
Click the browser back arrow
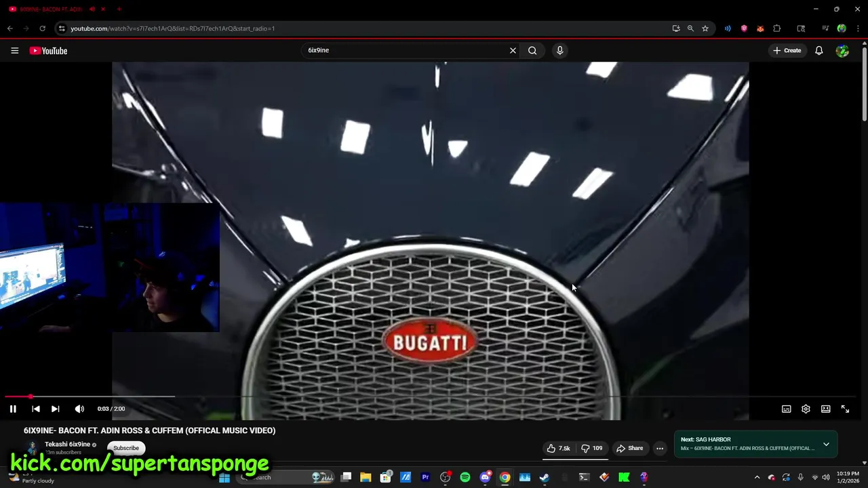click(x=9, y=28)
